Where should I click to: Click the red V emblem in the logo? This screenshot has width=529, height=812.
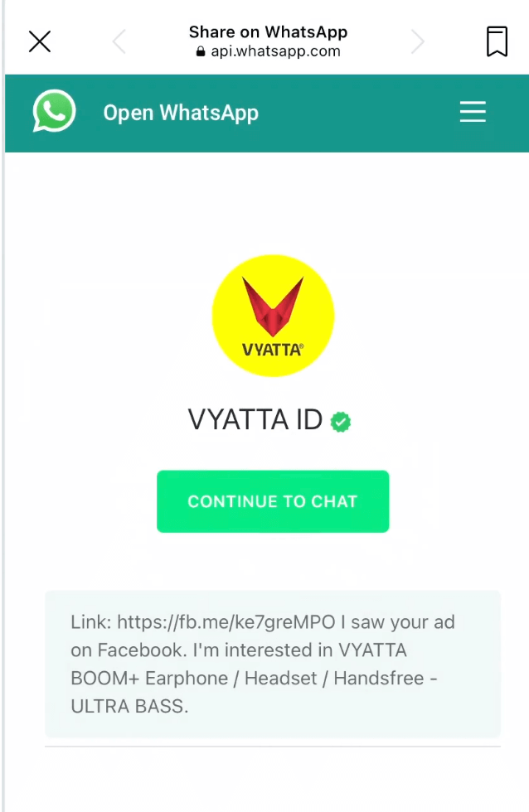[x=273, y=307]
